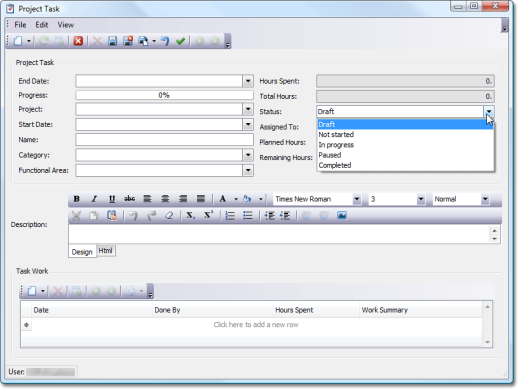Screen dimensions: 518x389
Task: Click New row icon in Task Work toolbar
Action: 32,291
